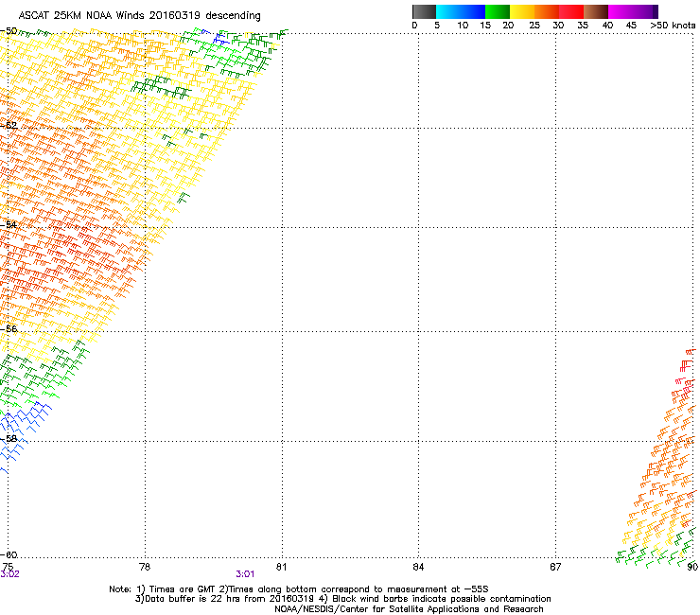Click the "10" knots color bar label
This screenshot has height=615, width=700.
pyautogui.click(x=463, y=26)
